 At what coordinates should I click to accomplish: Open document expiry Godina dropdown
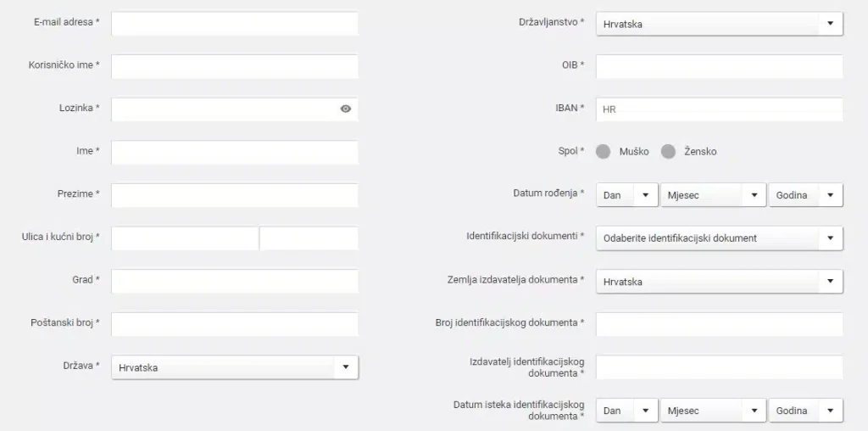click(x=805, y=411)
